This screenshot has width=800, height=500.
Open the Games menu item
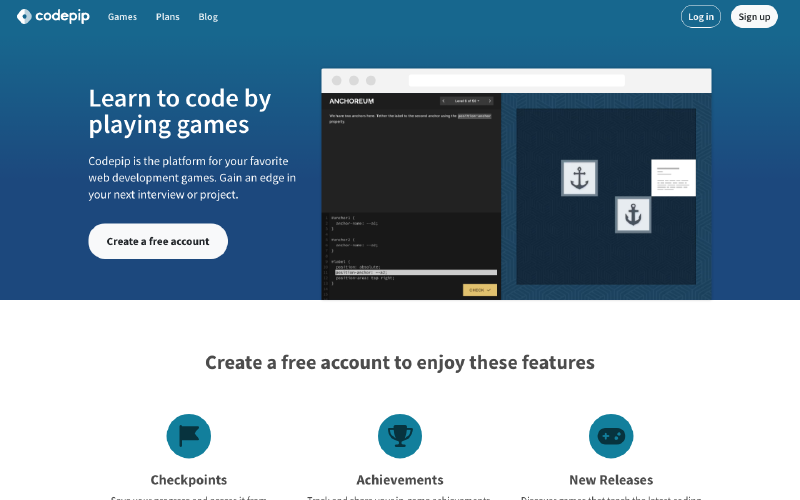tap(122, 17)
